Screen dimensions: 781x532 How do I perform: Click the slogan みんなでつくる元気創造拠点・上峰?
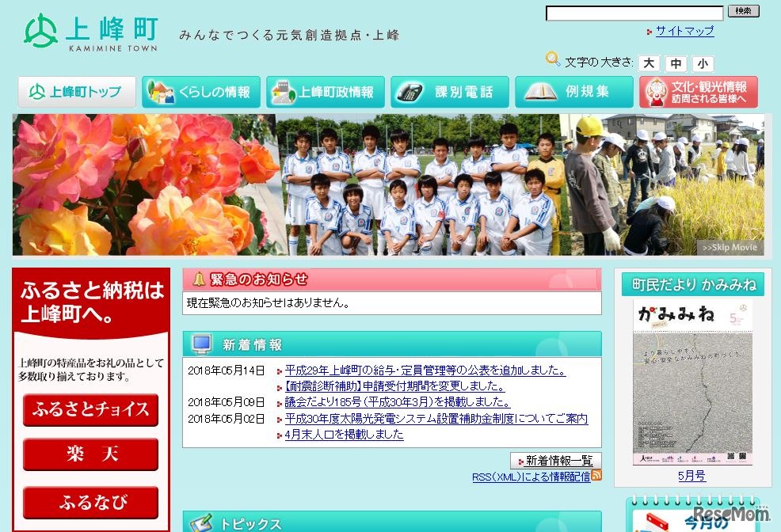pyautogui.click(x=289, y=35)
